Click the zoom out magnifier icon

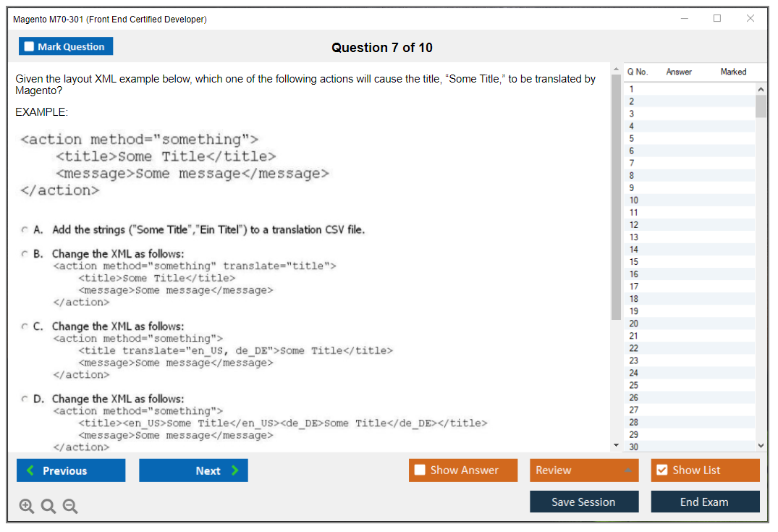70,507
